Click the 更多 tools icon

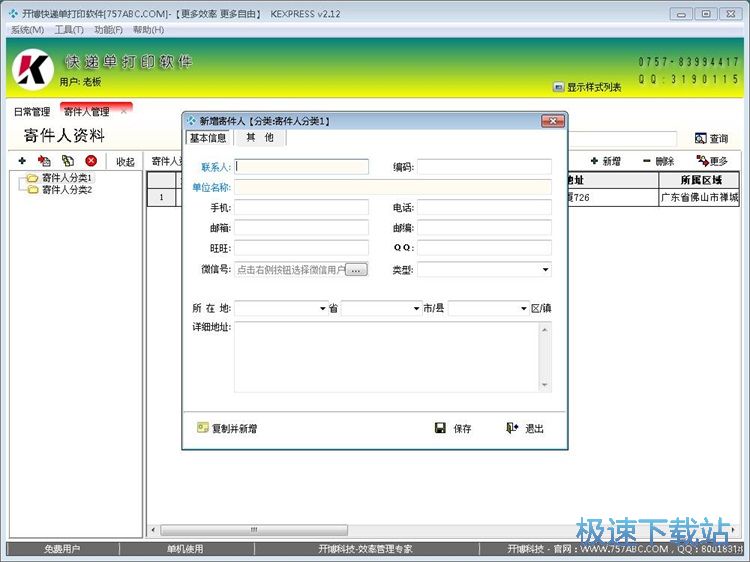tap(702, 161)
